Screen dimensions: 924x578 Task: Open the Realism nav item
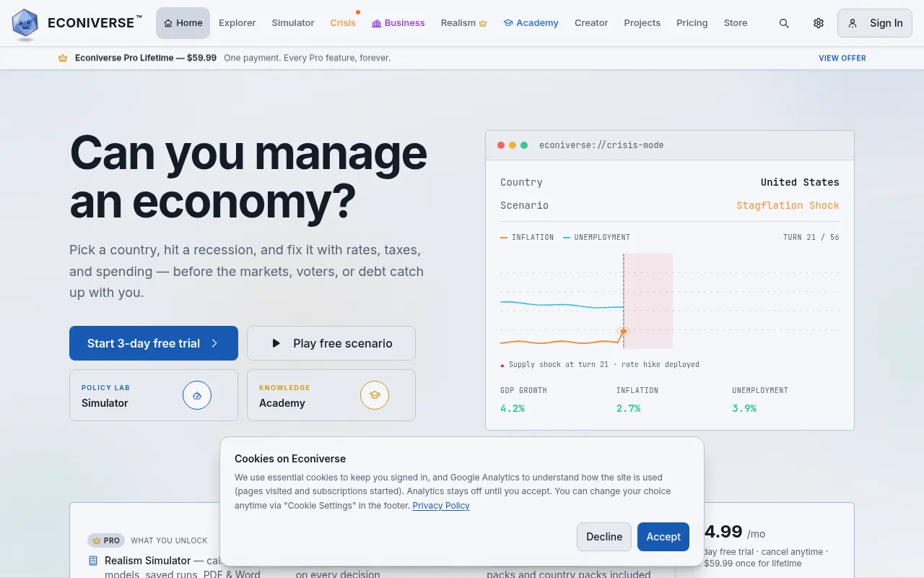point(464,23)
